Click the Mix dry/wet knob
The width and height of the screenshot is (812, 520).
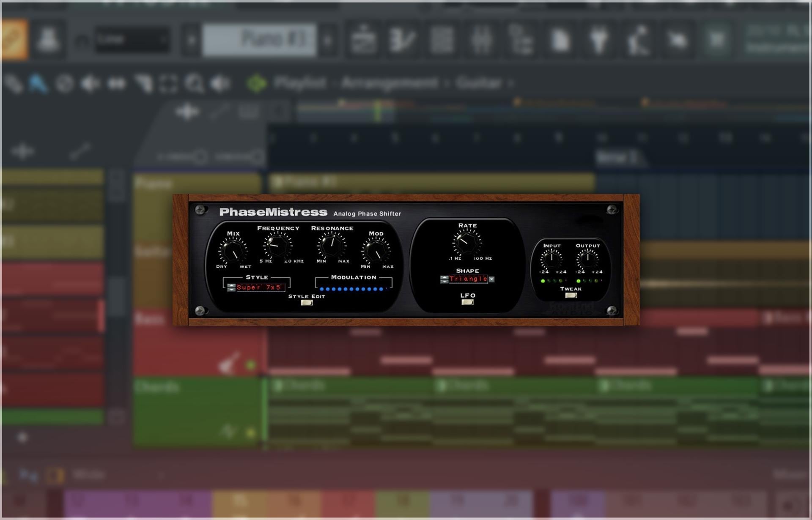coord(233,252)
